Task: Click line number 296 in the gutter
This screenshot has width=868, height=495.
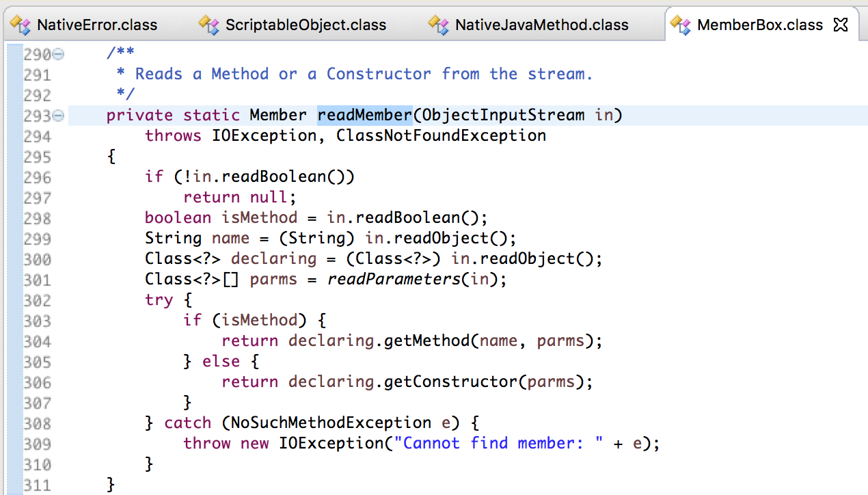Action: [x=37, y=177]
